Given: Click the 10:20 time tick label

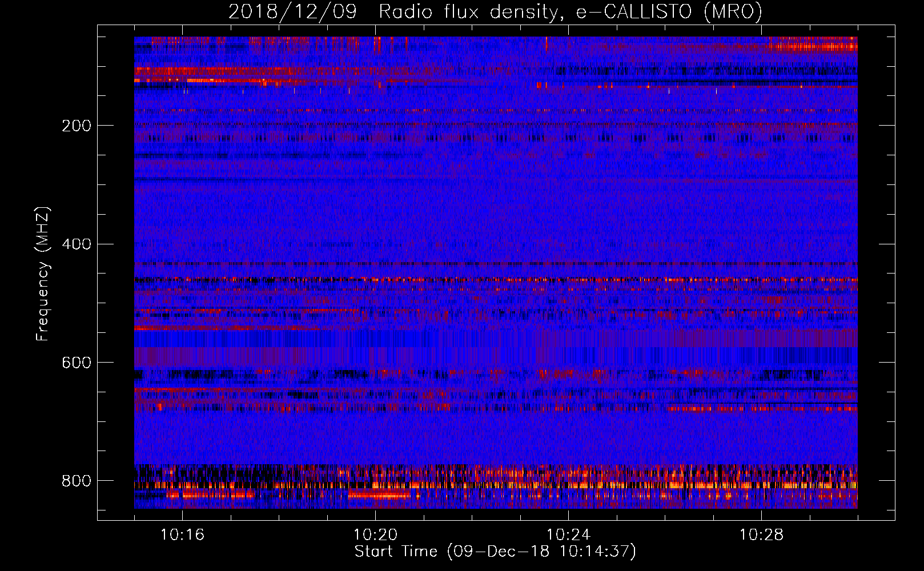Looking at the screenshot, I should (375, 535).
